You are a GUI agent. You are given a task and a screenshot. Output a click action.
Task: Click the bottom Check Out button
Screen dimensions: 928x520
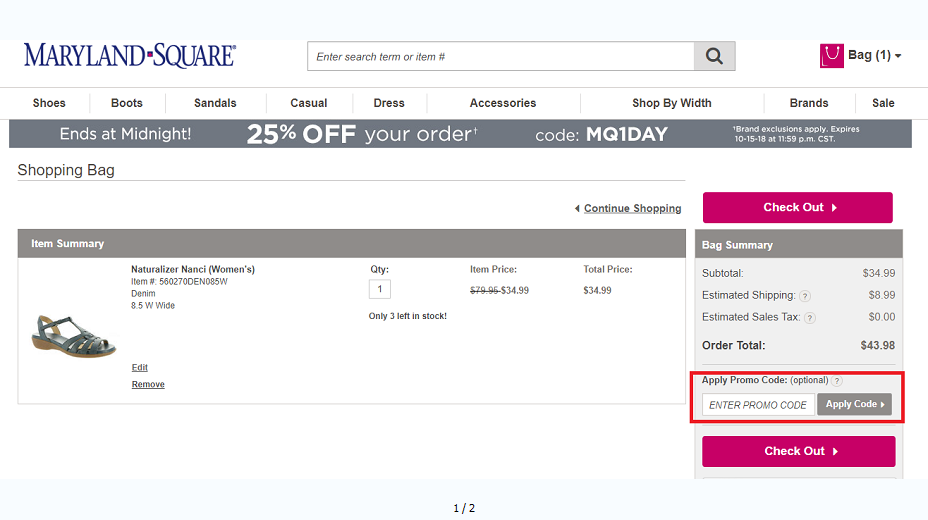[798, 451]
